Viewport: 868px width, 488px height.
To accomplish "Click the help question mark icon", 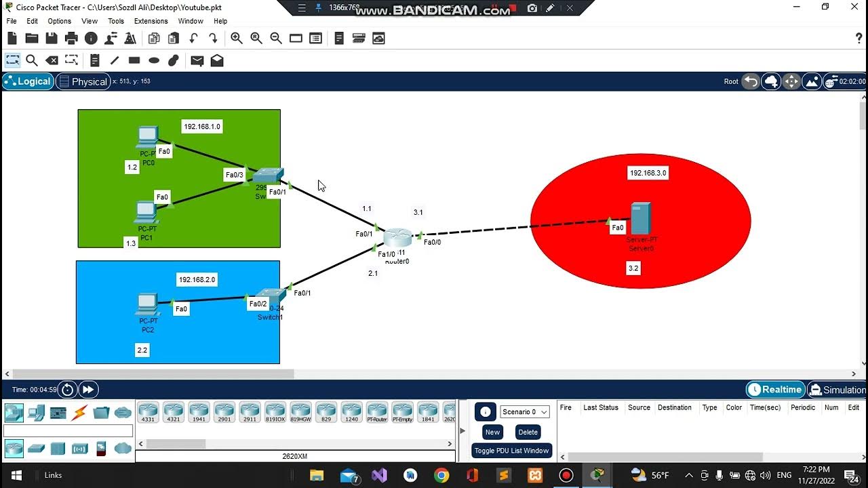I will tap(859, 39).
